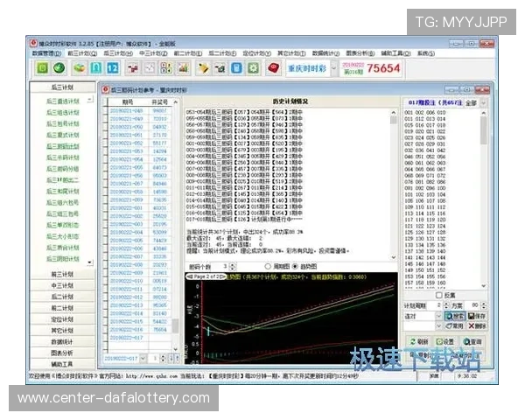Click the history plan panel scrollbar
This screenshot has height=420, width=525.
pyautogui.click(x=394, y=185)
